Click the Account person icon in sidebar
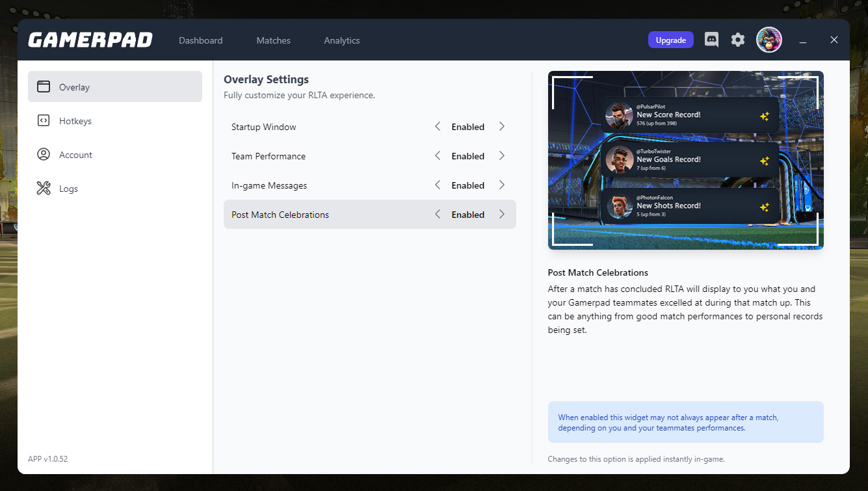This screenshot has width=868, height=491. click(44, 154)
